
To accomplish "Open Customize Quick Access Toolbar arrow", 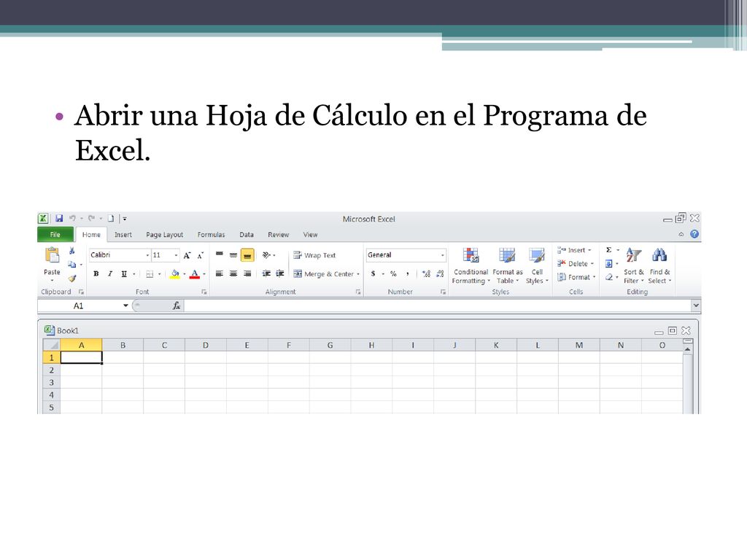I will point(125,219).
